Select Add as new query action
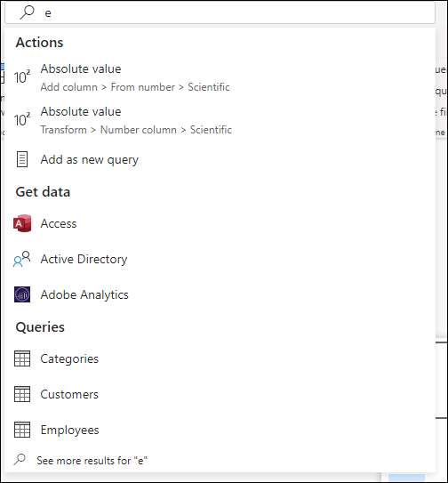 [220, 159]
